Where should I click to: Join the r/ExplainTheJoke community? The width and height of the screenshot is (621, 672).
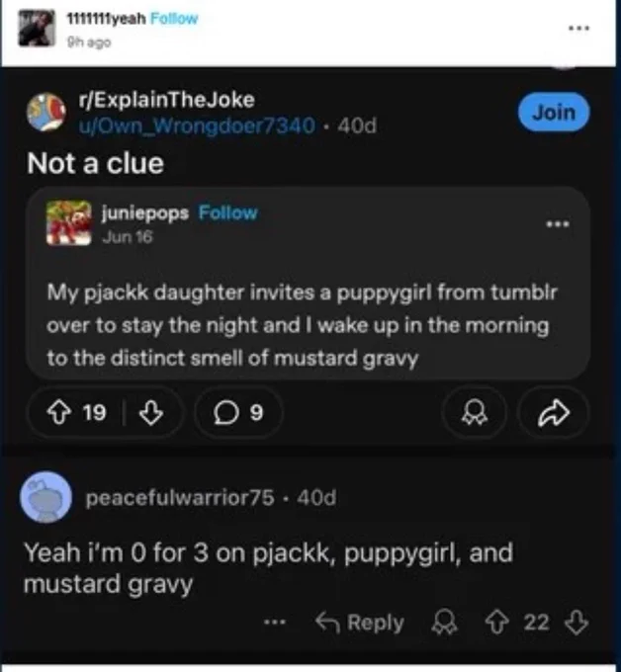[554, 113]
